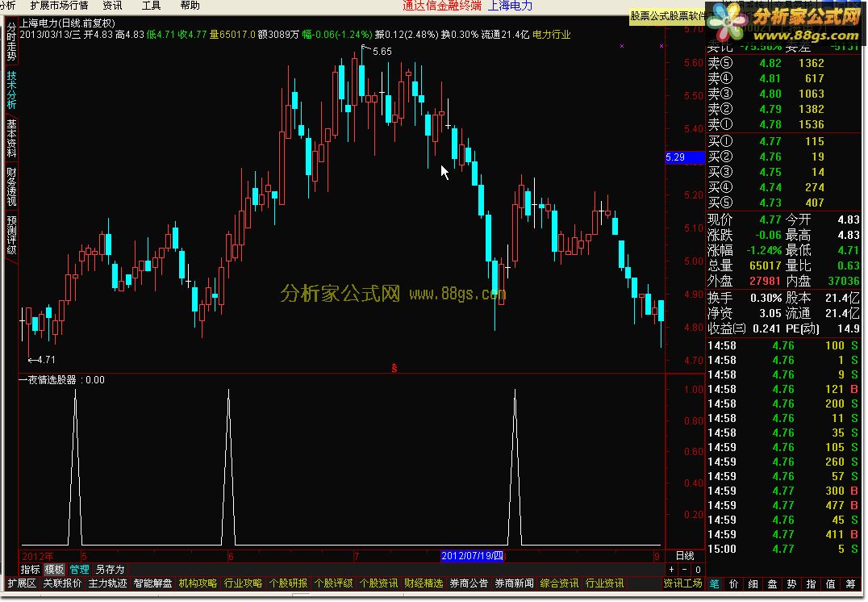Click the 上海电力(日线.前复权) chart title
The height and width of the screenshot is (602, 868).
tap(68, 23)
